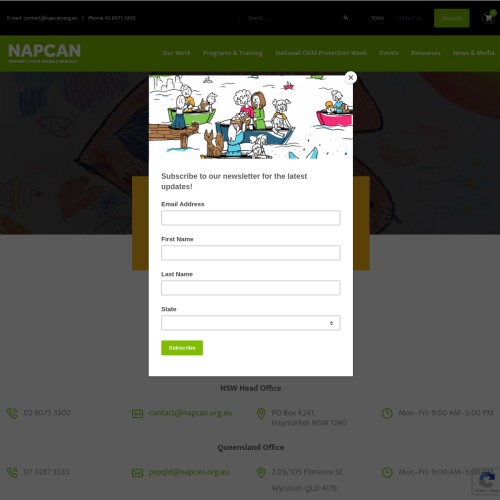
Task: Click the NSW location pin icon
Action: (261, 413)
